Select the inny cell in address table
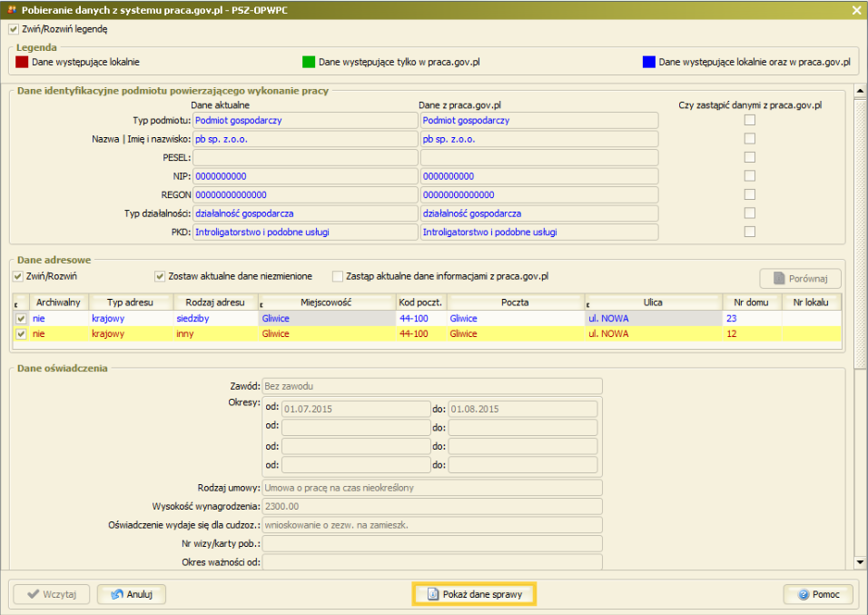Screen dimensions: 868x615 [215, 334]
